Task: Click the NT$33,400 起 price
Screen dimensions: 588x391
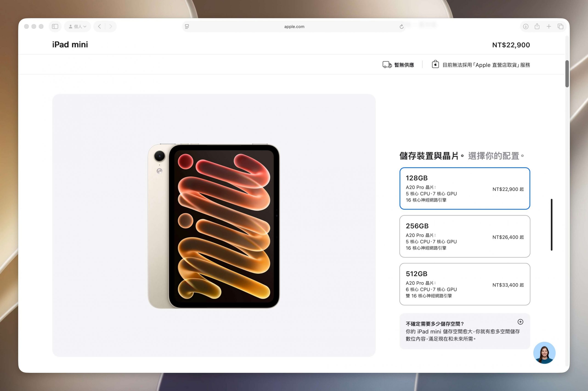Action: [x=508, y=285]
